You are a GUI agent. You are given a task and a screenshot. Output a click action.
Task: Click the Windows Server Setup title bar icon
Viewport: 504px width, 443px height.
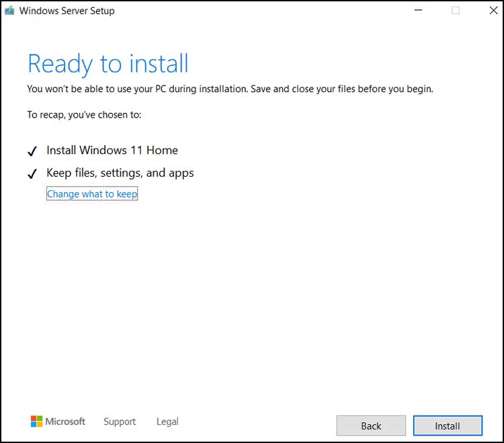point(9,11)
